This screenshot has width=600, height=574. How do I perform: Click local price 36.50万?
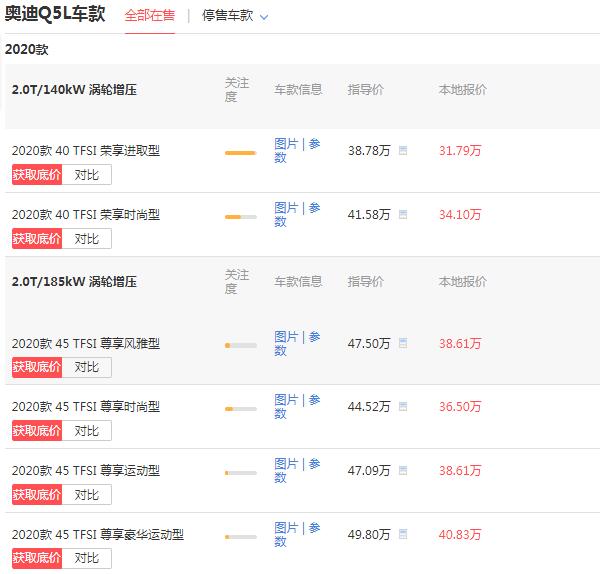[x=460, y=407]
